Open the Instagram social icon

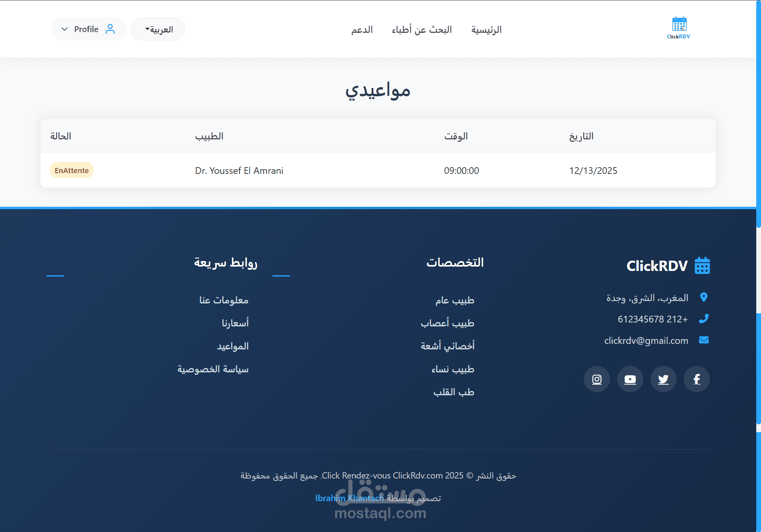597,379
